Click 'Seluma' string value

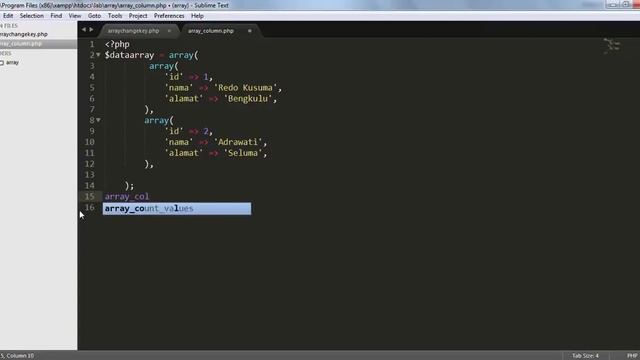tap(243, 153)
